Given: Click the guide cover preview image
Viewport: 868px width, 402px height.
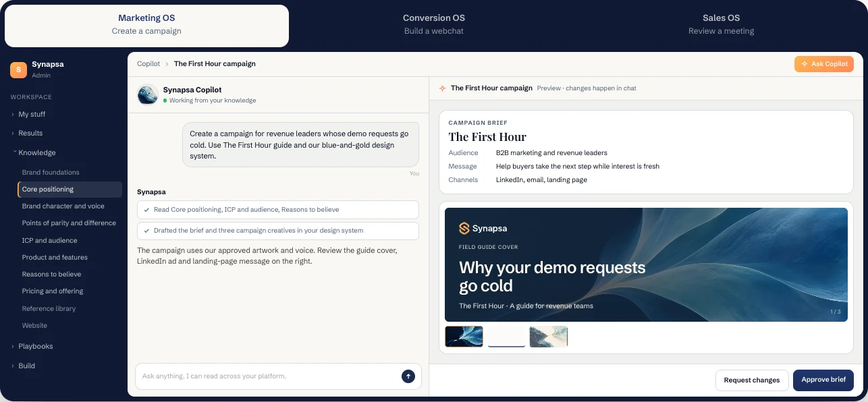Looking at the screenshot, I should [x=646, y=264].
